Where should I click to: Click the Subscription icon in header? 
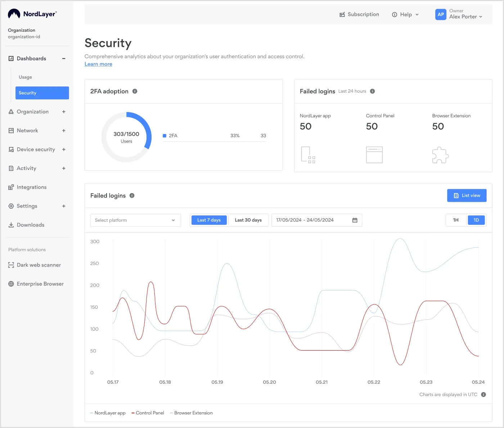(x=342, y=14)
